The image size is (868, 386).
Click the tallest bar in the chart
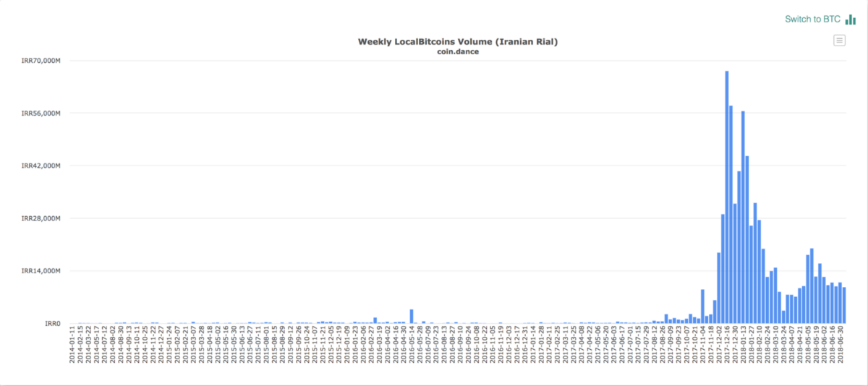[727, 197]
